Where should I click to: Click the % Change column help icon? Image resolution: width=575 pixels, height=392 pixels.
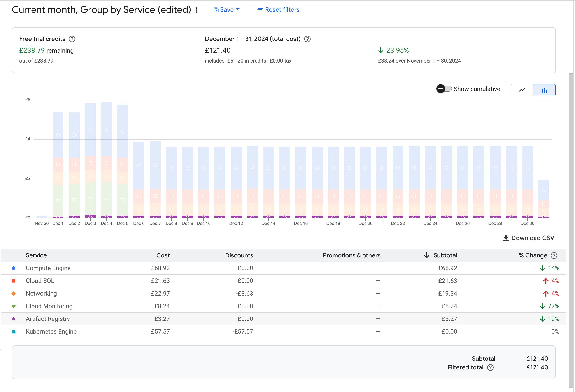[x=554, y=255]
